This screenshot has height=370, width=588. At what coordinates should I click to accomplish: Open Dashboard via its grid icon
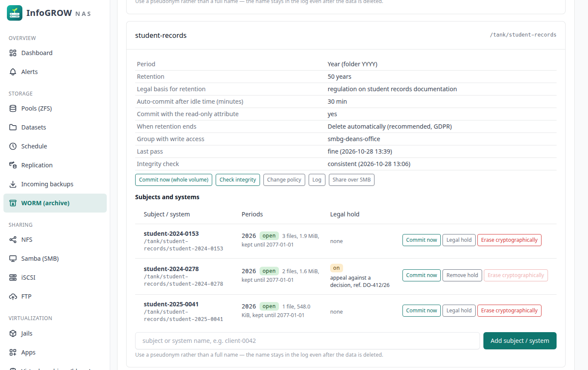point(13,53)
